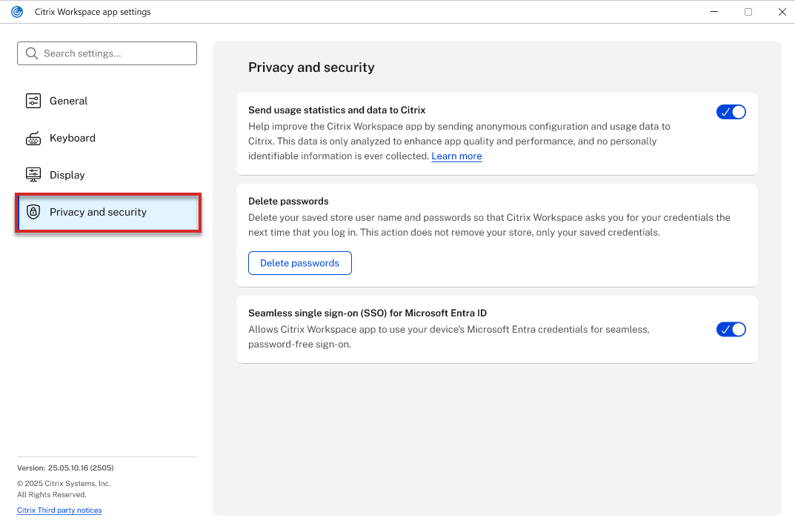This screenshot has height=532, width=795.
Task: Click the 'All Rights Reserved.' text
Action: tap(52, 495)
